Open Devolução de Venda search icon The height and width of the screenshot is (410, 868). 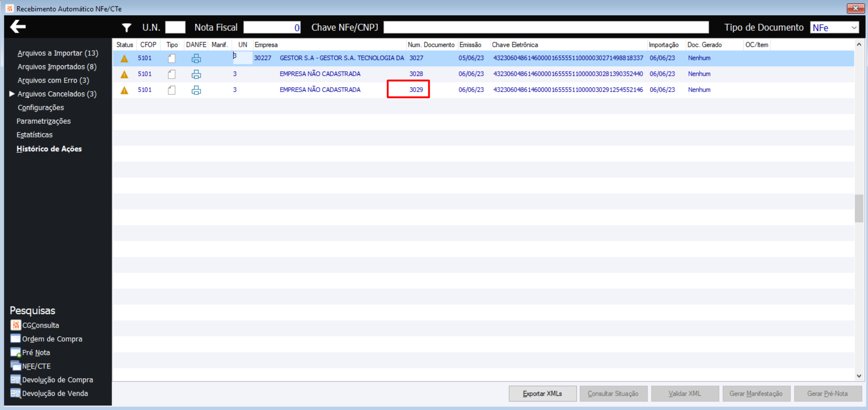click(x=15, y=393)
